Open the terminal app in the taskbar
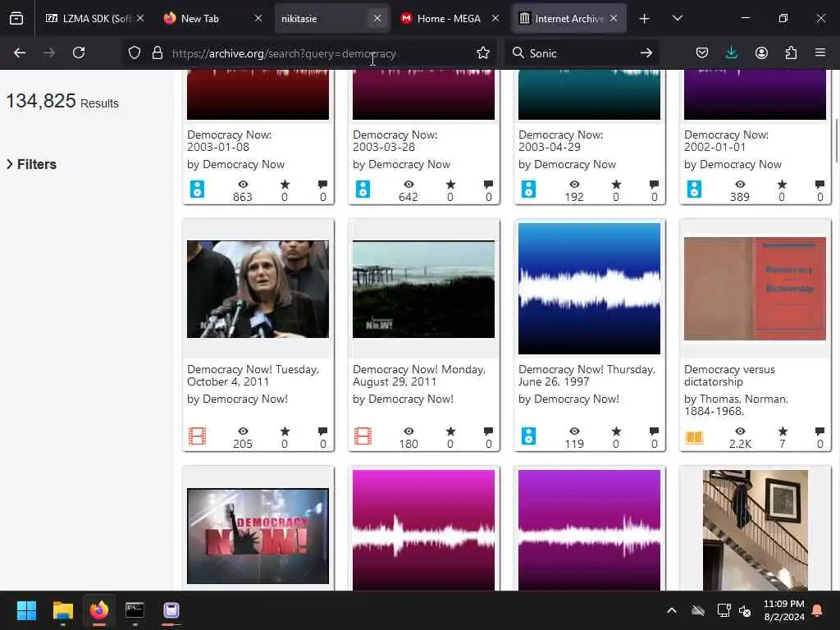Viewport: 840px width, 630px height. click(x=135, y=610)
